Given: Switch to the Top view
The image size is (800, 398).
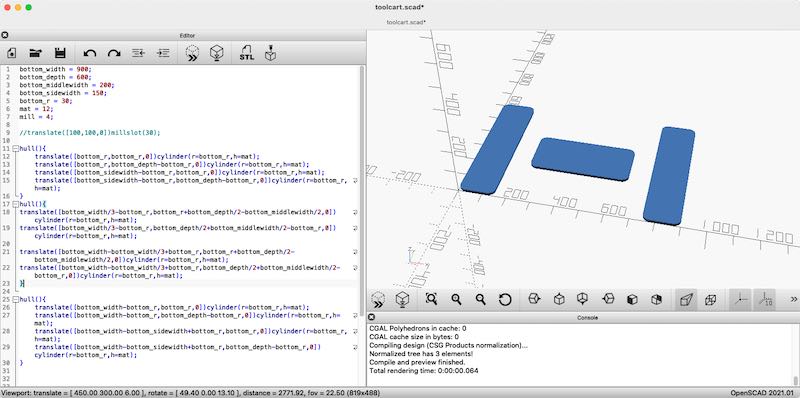Looking at the screenshot, I should pyautogui.click(x=559, y=300).
